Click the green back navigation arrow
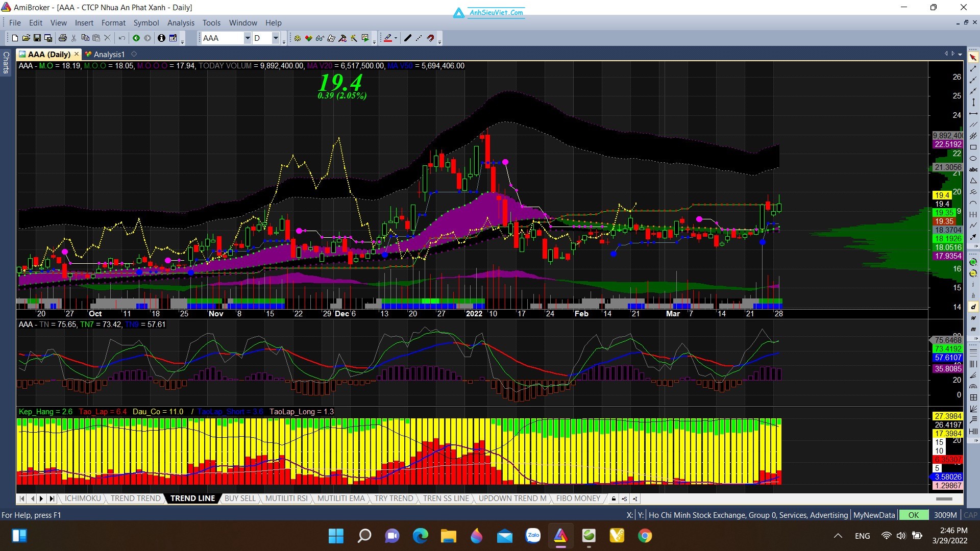This screenshot has height=551, width=980. click(136, 38)
